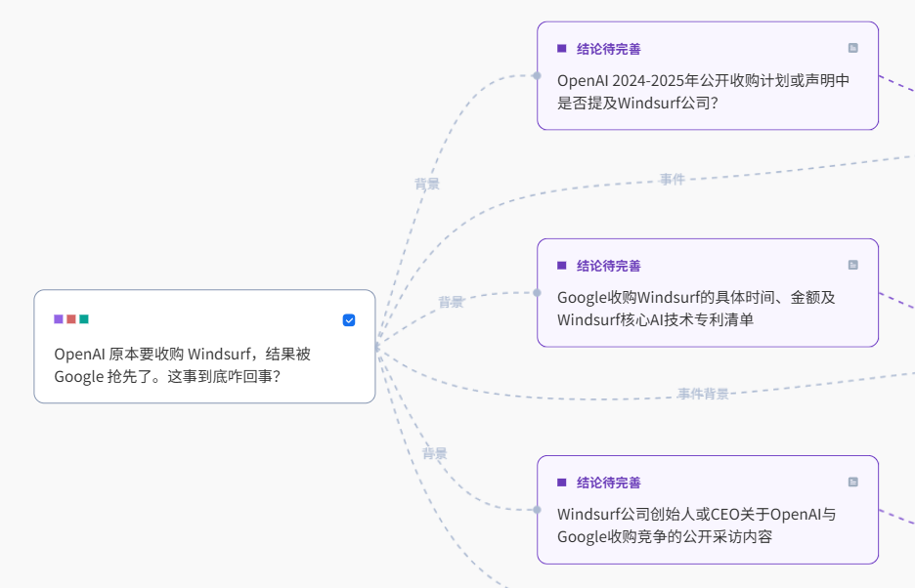
Task: Select the node about Windsurf核心AI技术专利清单
Action: coord(708,293)
